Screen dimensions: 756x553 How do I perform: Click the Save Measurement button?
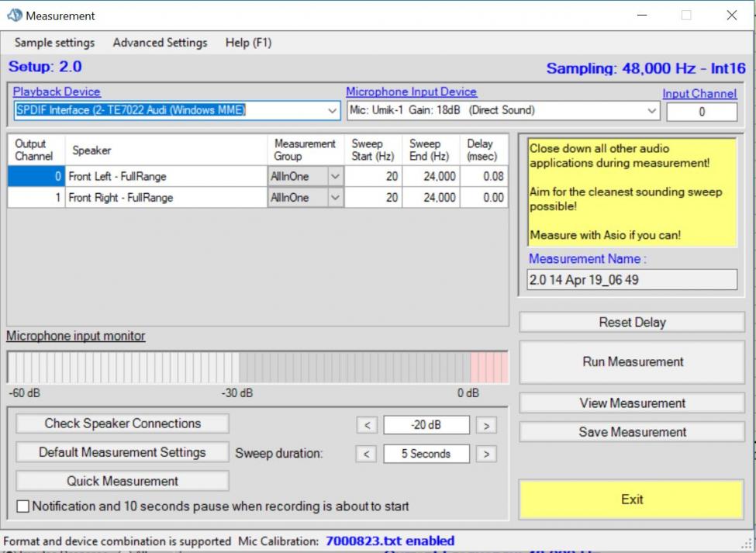coord(632,432)
